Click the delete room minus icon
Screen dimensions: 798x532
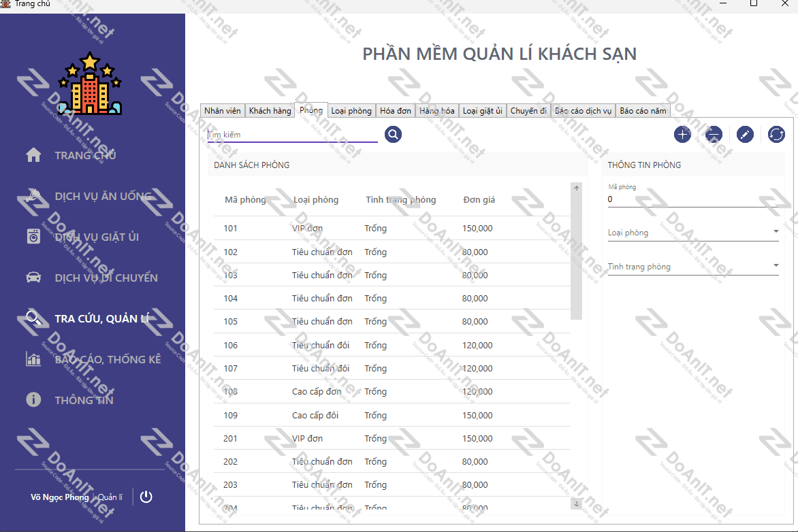(x=714, y=134)
